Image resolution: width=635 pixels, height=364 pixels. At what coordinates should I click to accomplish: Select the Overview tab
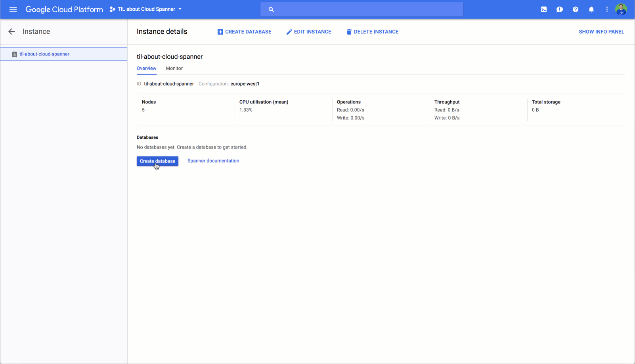(146, 69)
